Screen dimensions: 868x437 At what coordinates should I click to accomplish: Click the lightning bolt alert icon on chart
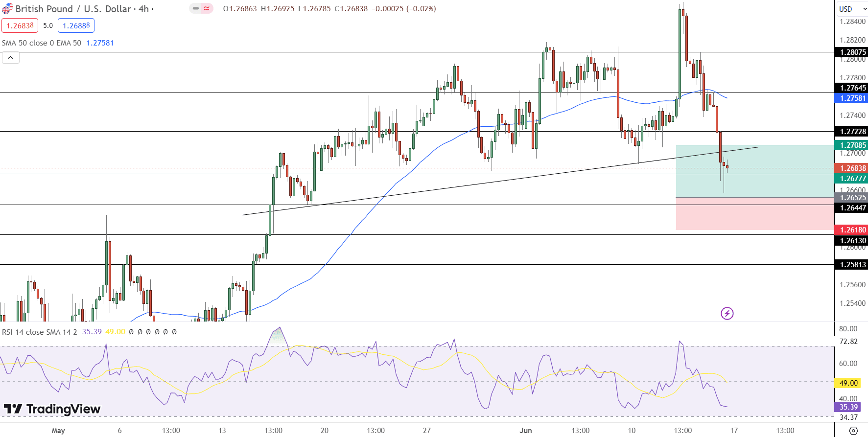727,313
